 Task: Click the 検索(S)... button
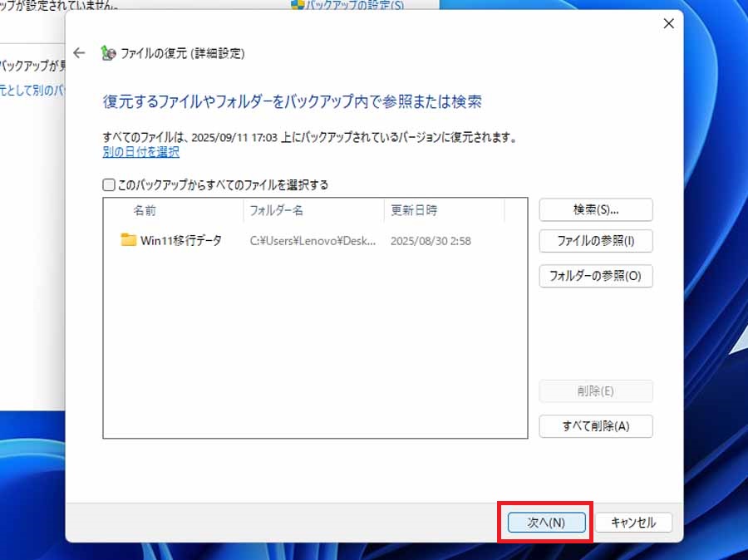pos(596,210)
